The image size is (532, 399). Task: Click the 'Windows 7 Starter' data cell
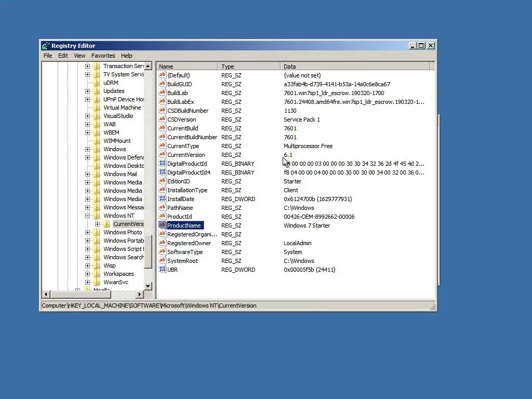[307, 225]
